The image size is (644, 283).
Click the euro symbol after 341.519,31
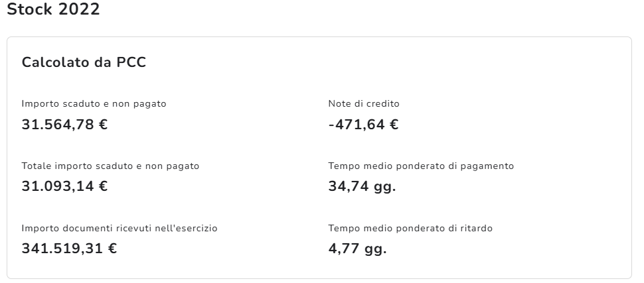pos(112,249)
